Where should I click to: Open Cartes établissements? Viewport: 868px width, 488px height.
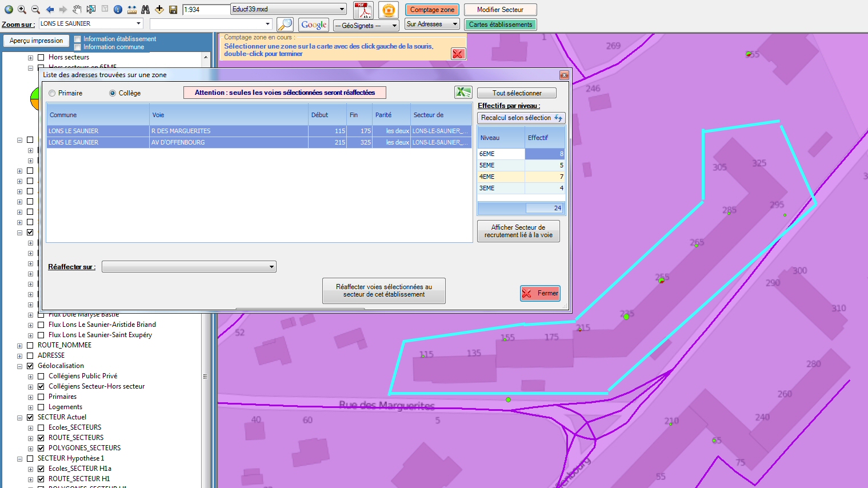[x=501, y=25]
